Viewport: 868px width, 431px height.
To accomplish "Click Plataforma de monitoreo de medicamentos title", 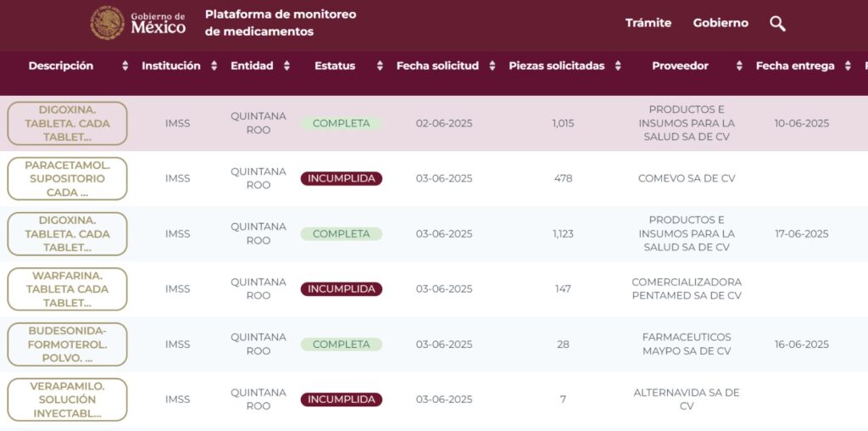I will pyautogui.click(x=281, y=23).
